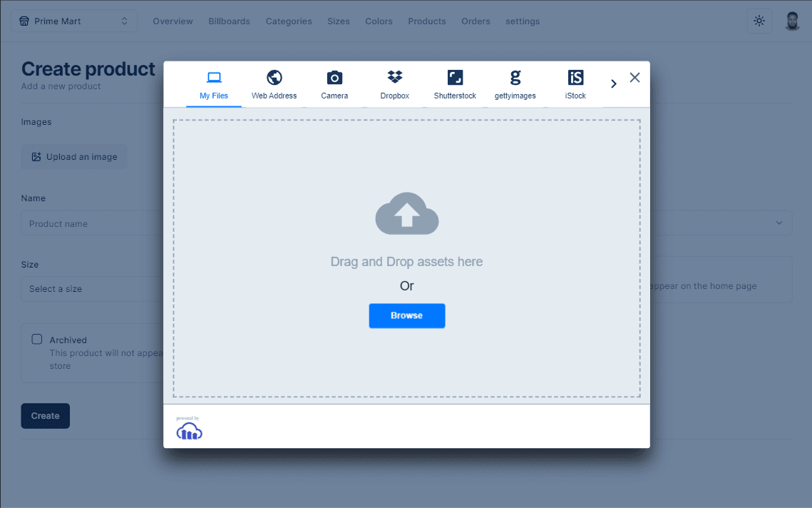
Task: Pick the Dropbox source icon
Action: point(394,78)
